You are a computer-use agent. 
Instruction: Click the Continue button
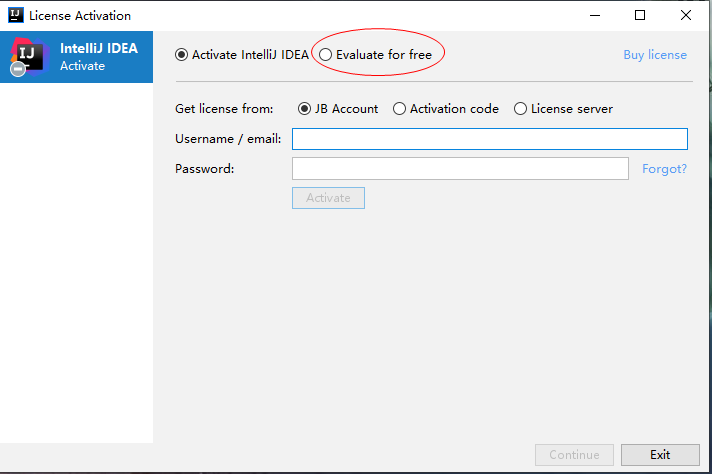pos(574,455)
